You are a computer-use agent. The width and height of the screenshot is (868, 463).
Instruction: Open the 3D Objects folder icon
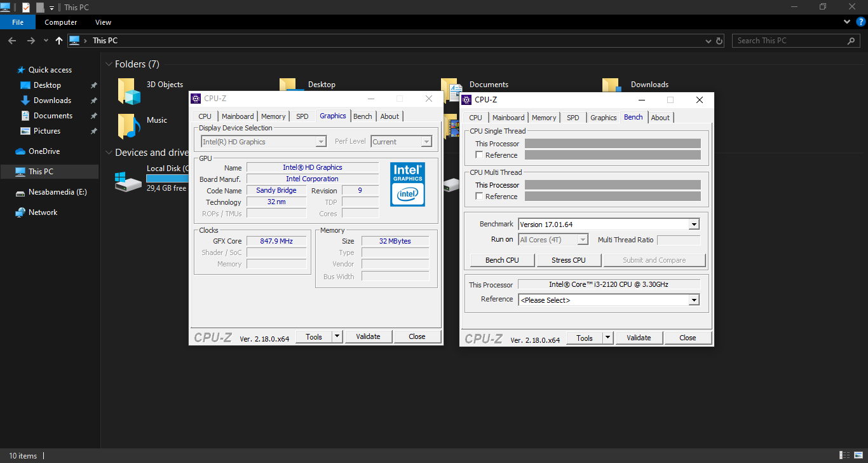pos(129,91)
